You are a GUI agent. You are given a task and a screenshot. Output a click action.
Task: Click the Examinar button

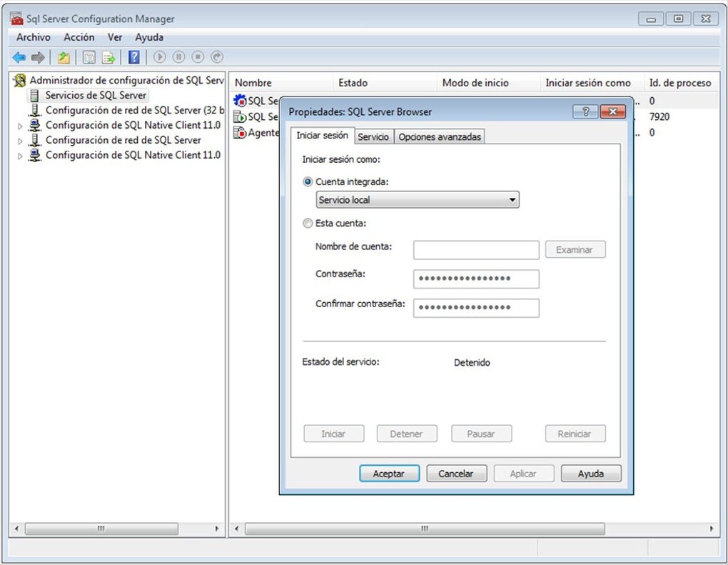click(575, 249)
